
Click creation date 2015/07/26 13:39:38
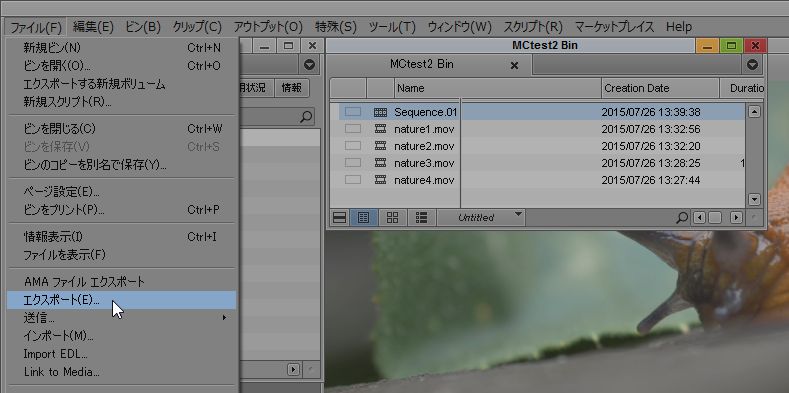(x=651, y=112)
